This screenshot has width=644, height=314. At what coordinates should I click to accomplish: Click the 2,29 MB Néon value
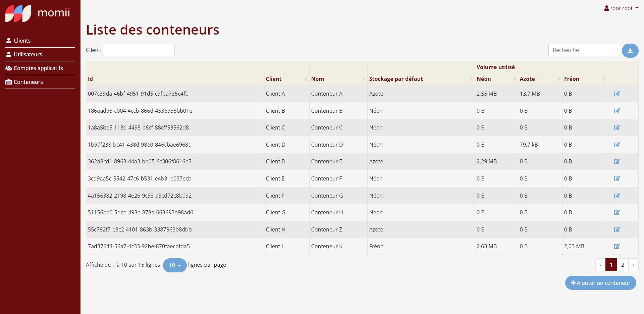(x=487, y=161)
